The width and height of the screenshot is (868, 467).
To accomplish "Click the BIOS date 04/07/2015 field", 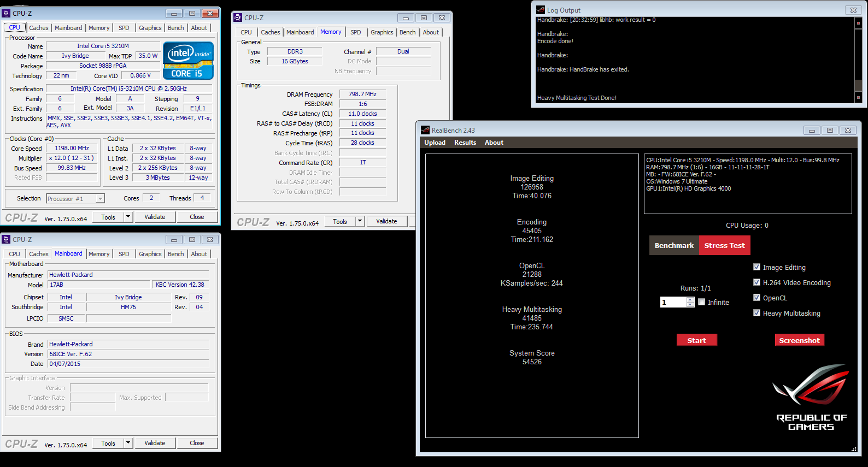I will click(128, 364).
